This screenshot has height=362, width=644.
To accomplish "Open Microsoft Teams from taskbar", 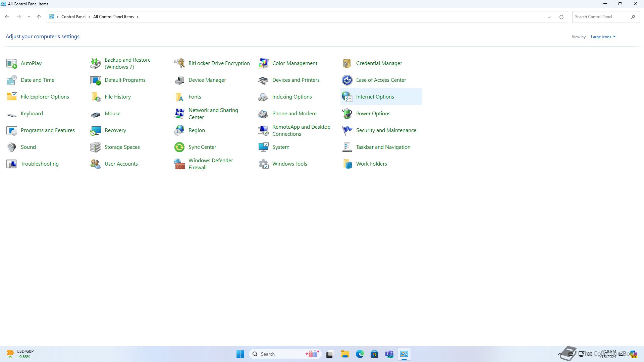I will [x=389, y=354].
